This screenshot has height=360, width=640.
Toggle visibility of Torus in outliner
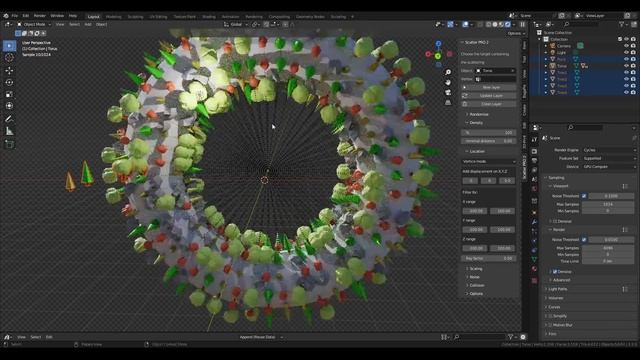[x=626, y=66]
